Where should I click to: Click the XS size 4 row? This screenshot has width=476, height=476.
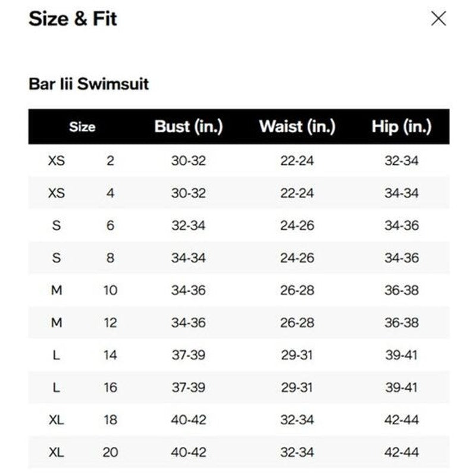(238, 192)
